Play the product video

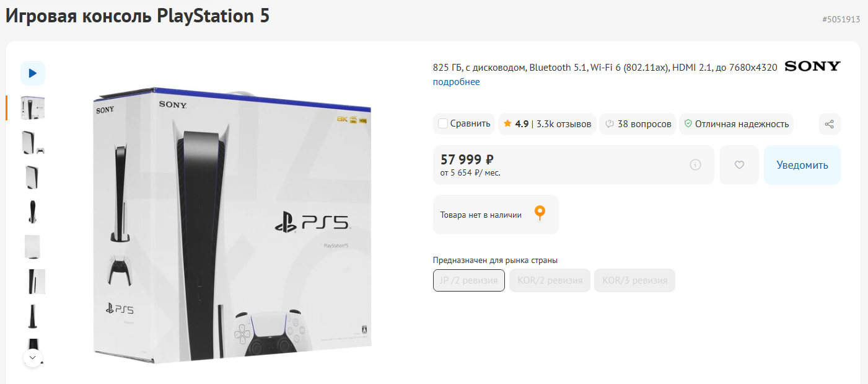tap(33, 73)
